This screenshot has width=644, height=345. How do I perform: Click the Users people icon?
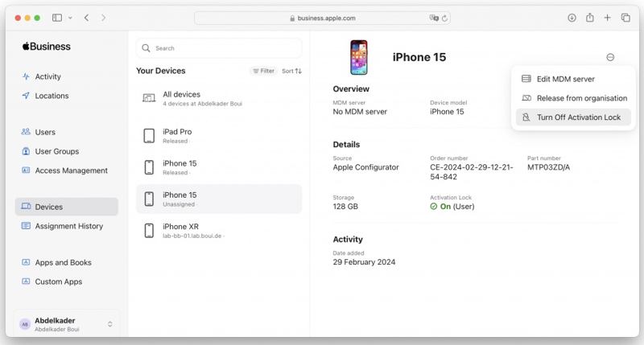pos(26,132)
